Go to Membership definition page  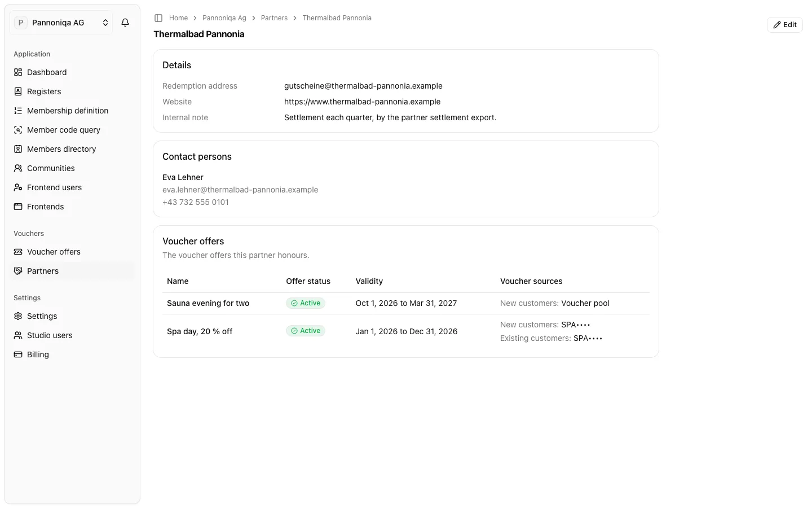click(72, 111)
